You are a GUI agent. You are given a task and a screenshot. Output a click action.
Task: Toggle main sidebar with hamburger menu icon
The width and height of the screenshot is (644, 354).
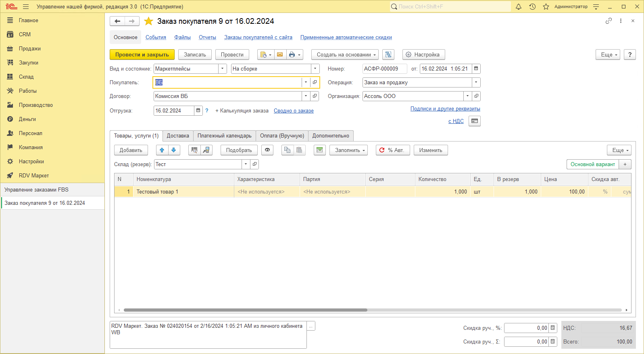[26, 6]
